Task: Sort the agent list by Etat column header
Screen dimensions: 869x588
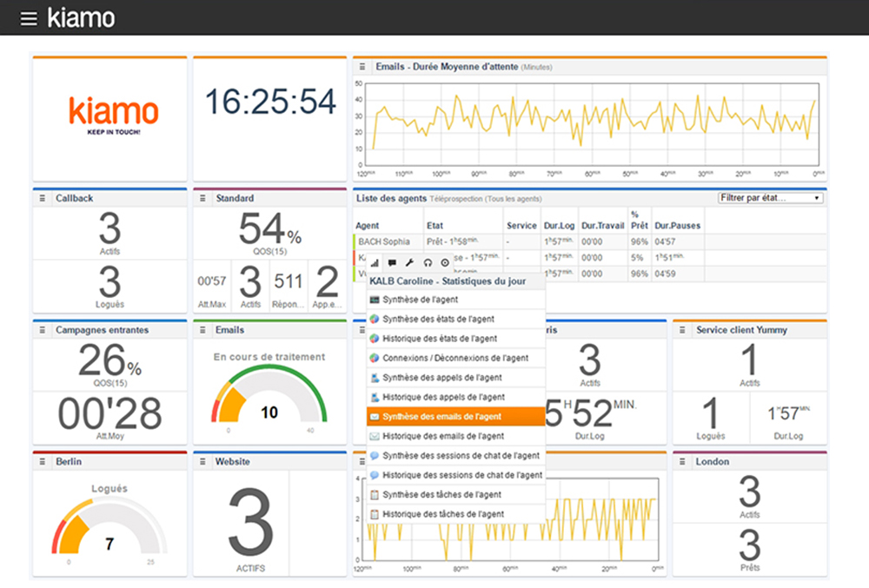Action: [x=435, y=225]
